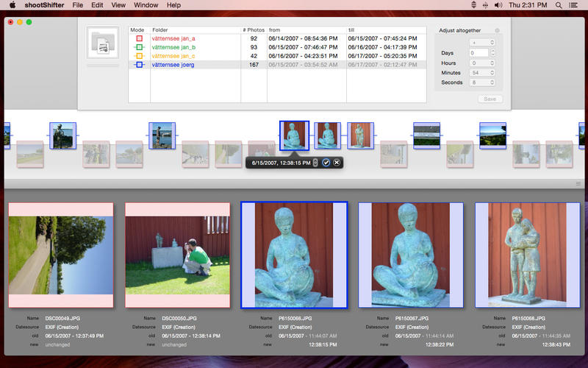The width and height of the screenshot is (588, 368).
Task: Cancel the timestamp edit with X icon
Action: tap(337, 162)
